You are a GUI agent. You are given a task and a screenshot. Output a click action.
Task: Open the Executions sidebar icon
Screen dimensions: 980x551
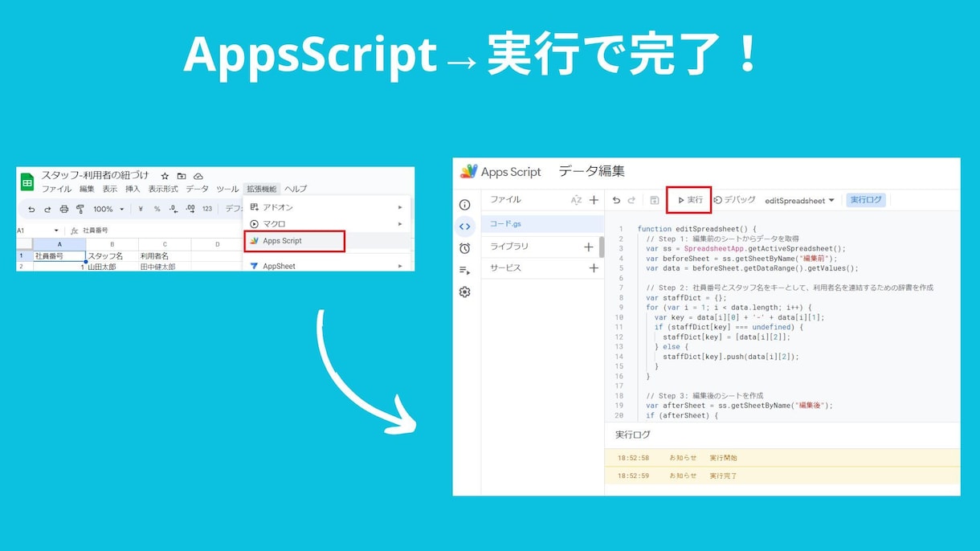[464, 271]
